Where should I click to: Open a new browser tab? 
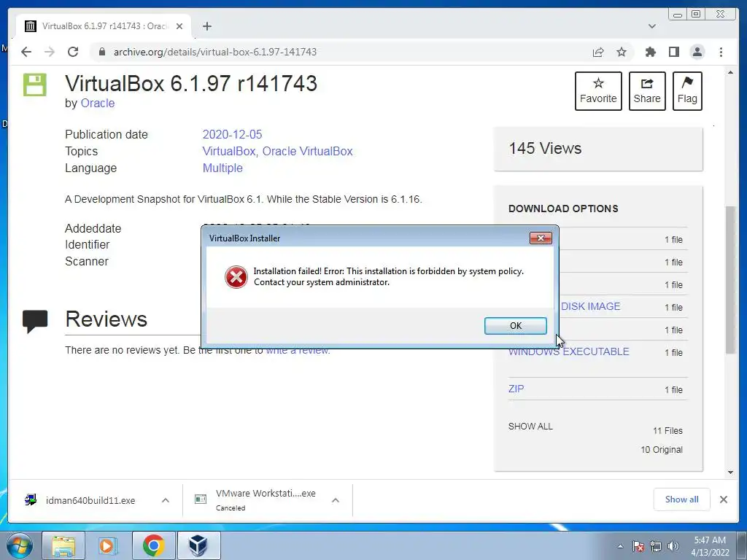coord(206,26)
